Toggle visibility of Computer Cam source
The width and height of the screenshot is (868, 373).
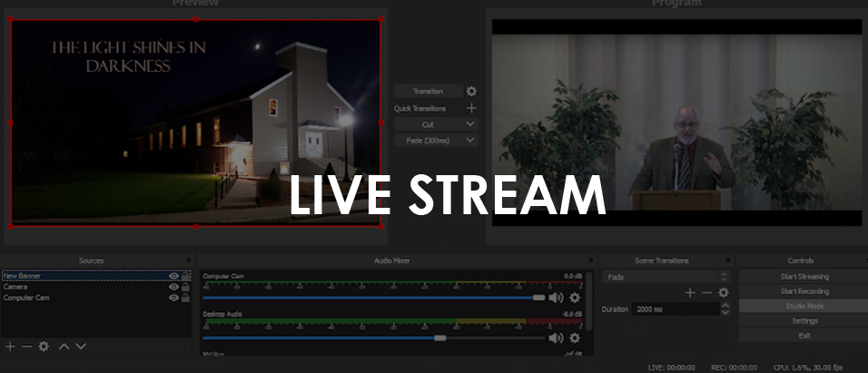(173, 298)
